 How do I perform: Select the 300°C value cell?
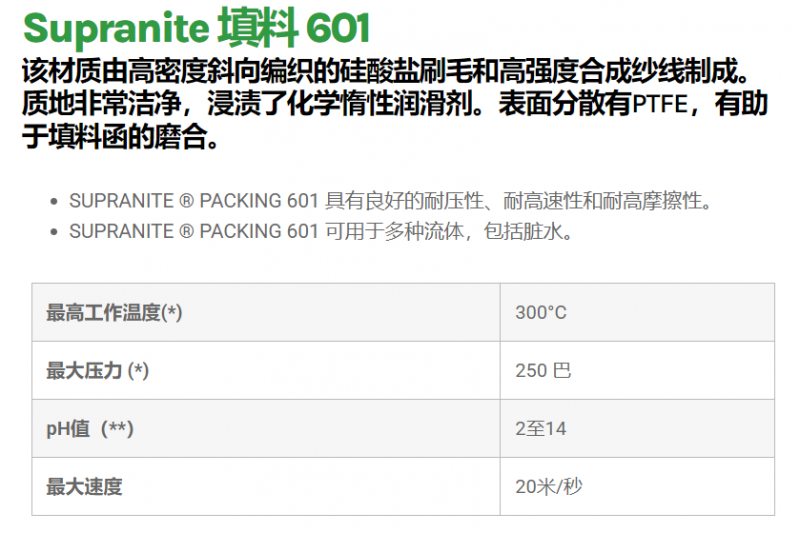(x=637, y=313)
